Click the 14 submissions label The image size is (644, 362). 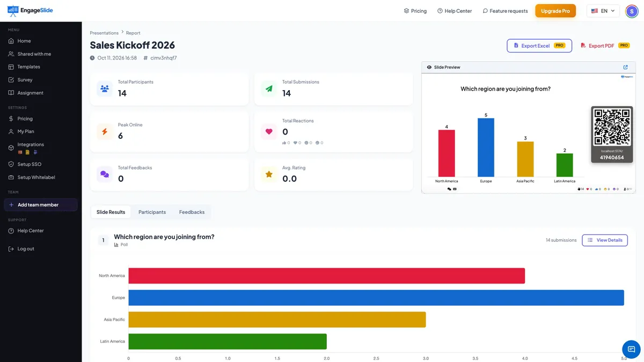tap(561, 240)
